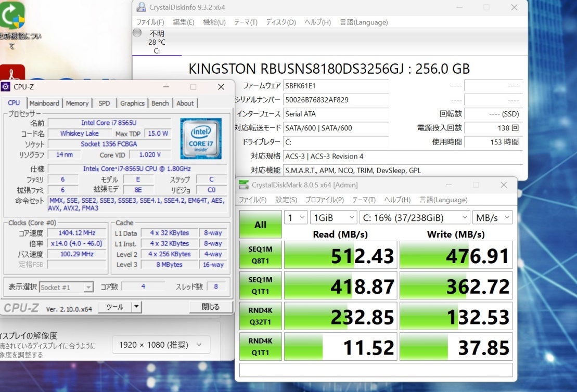Click the 8 MBytes Level 3 cache value
This screenshot has height=392, width=577.
(169, 265)
